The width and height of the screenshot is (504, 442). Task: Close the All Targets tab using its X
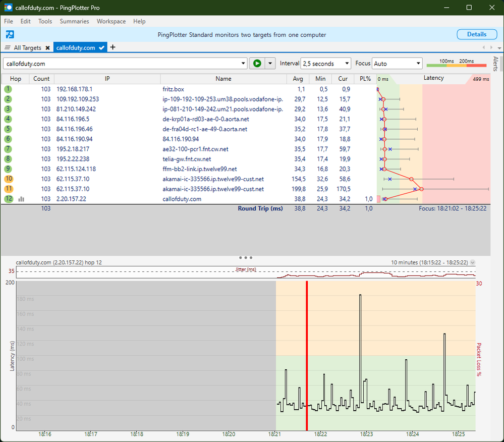47,48
